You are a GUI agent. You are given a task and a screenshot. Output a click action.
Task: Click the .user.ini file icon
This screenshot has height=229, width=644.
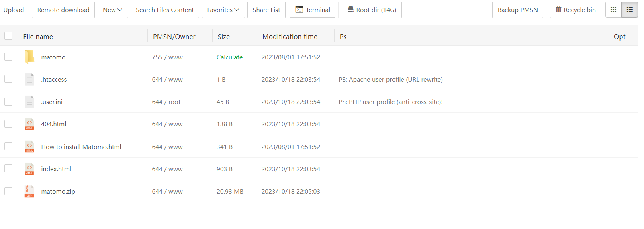pos(29,102)
